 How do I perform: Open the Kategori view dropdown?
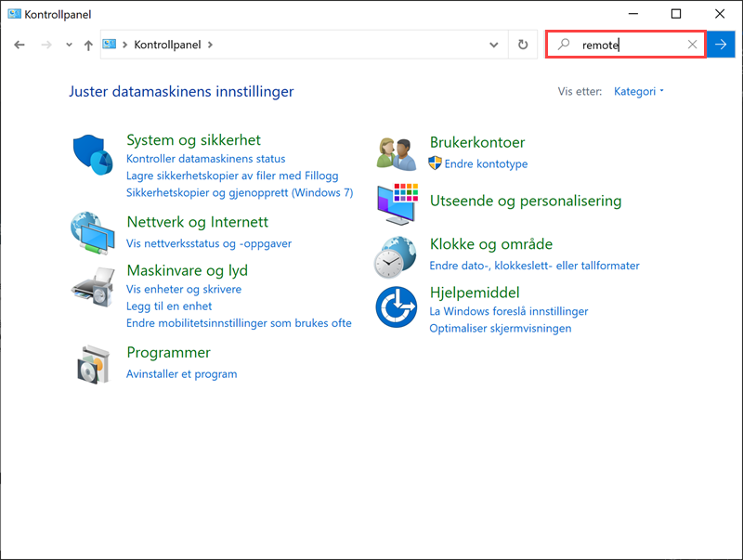[639, 91]
